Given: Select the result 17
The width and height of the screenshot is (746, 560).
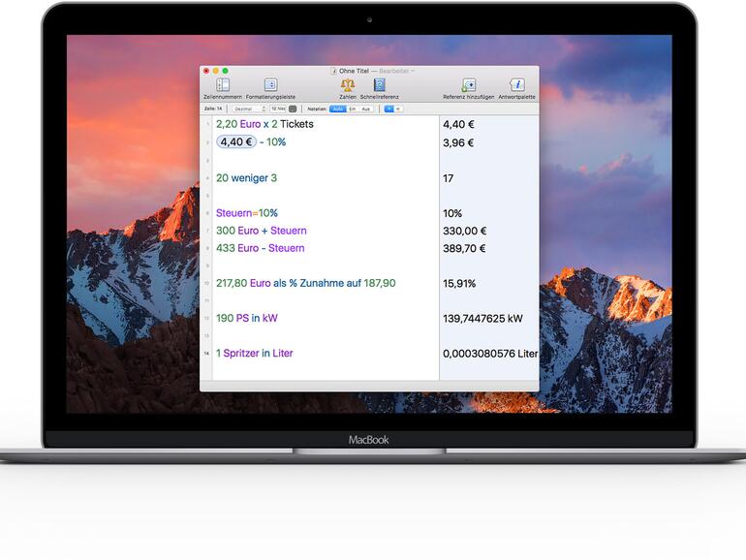Looking at the screenshot, I should (449, 178).
